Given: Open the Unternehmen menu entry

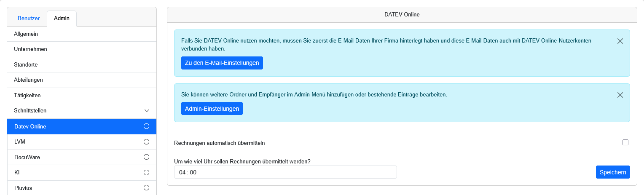Looking at the screenshot, I should coord(82,49).
